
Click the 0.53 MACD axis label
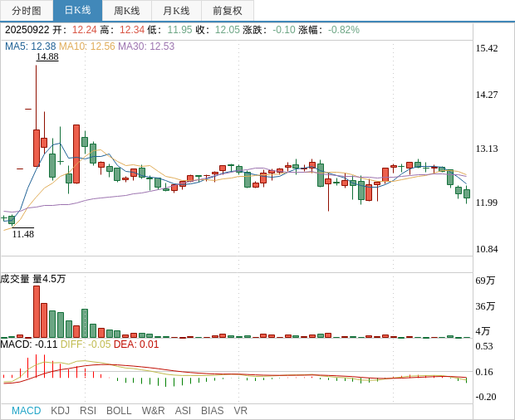(x=484, y=346)
